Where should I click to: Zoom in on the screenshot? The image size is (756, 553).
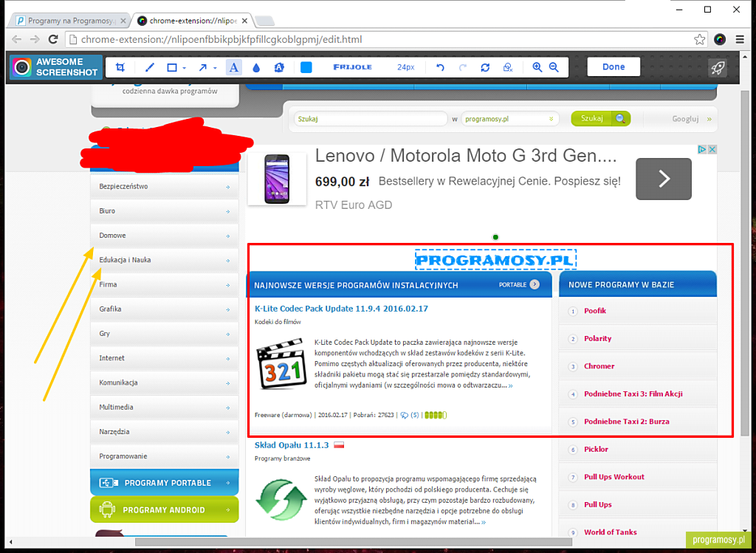(537, 67)
